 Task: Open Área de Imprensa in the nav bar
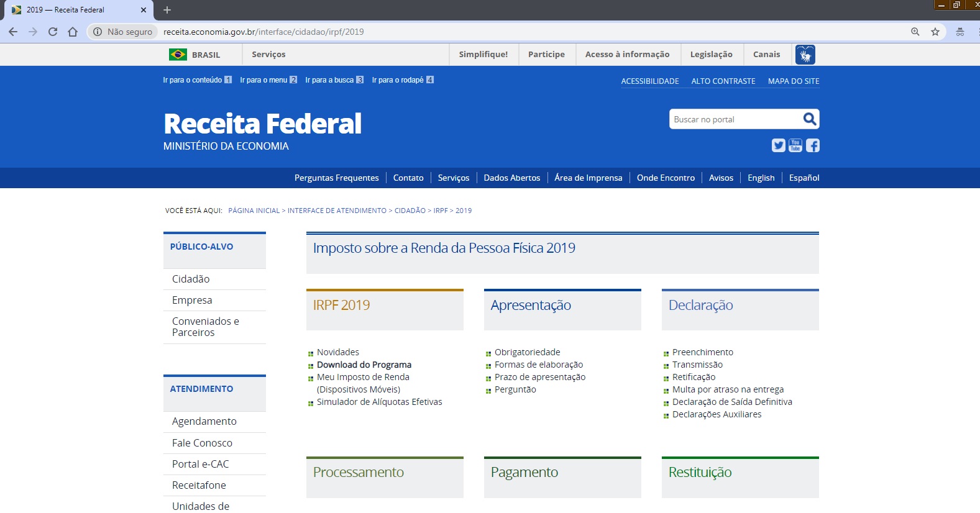588,178
